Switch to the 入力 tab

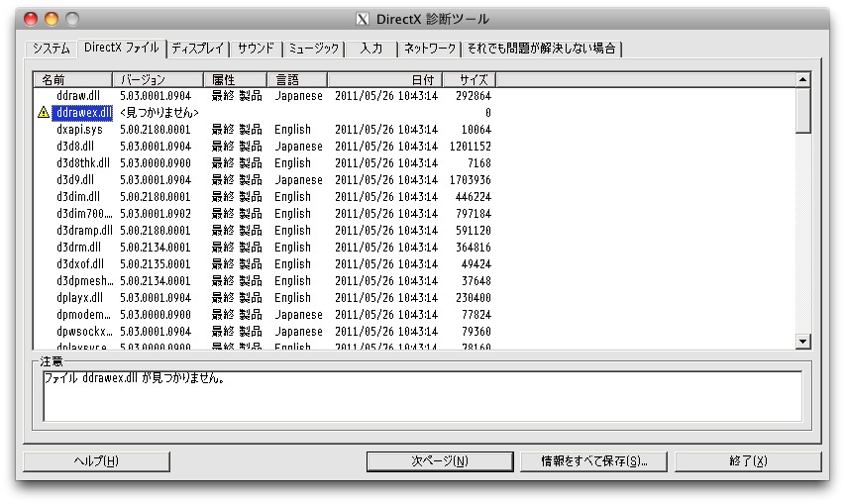(x=371, y=49)
